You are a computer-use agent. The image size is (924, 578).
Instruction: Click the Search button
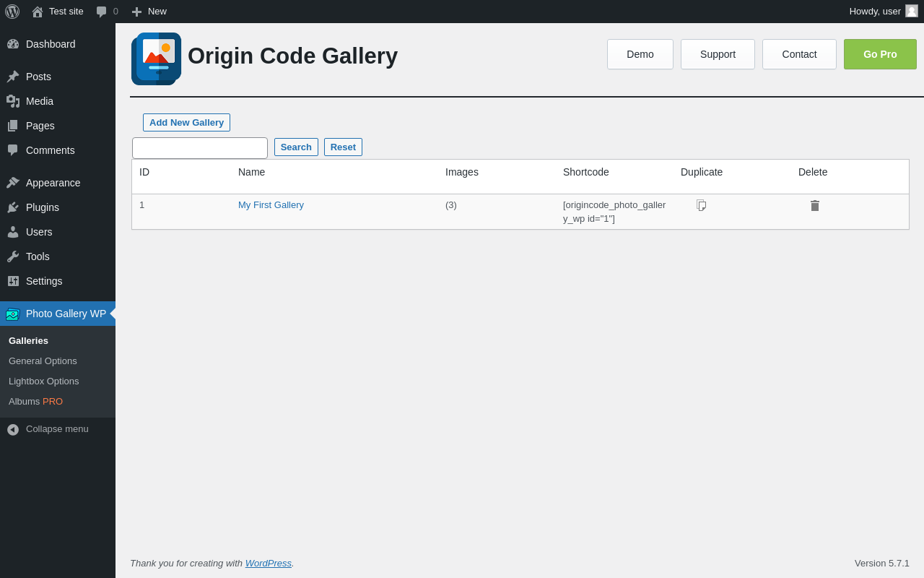(296, 147)
